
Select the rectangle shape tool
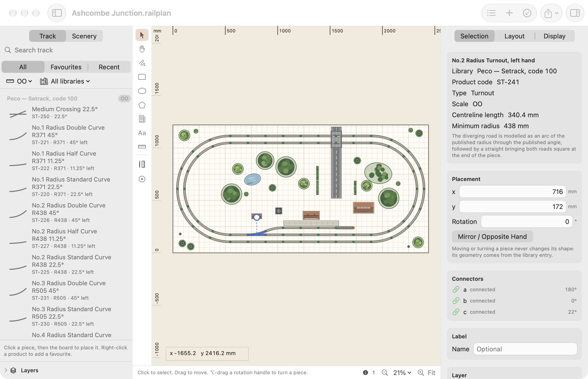tap(142, 77)
